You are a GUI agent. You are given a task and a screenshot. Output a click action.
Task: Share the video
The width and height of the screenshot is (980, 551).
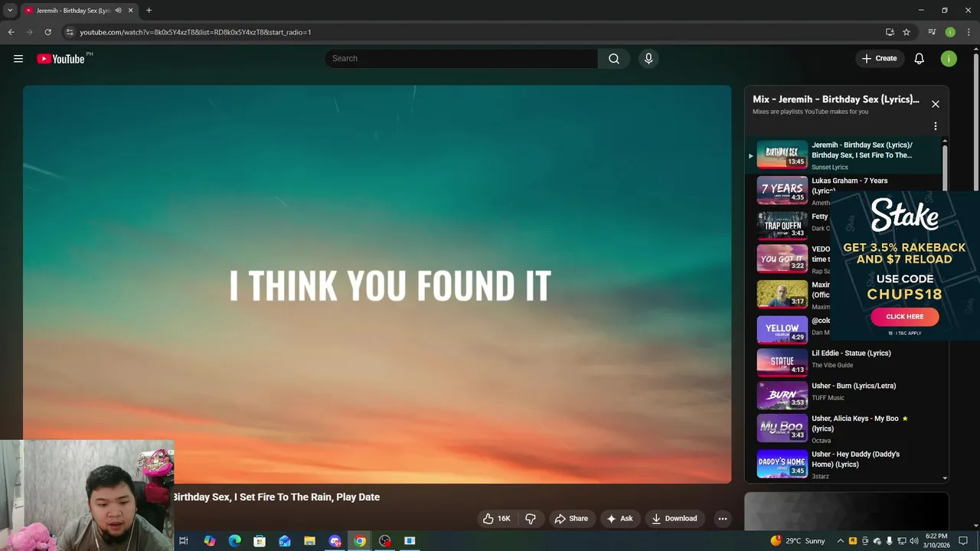(571, 519)
